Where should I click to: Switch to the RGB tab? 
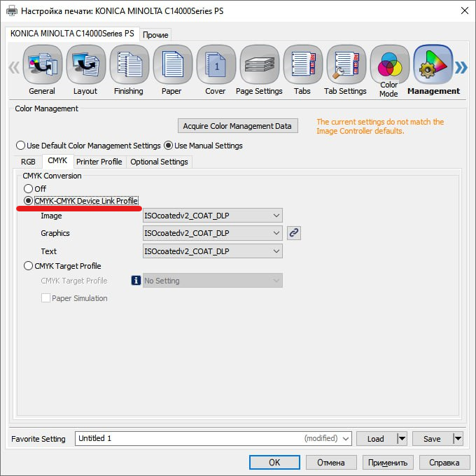pos(28,162)
